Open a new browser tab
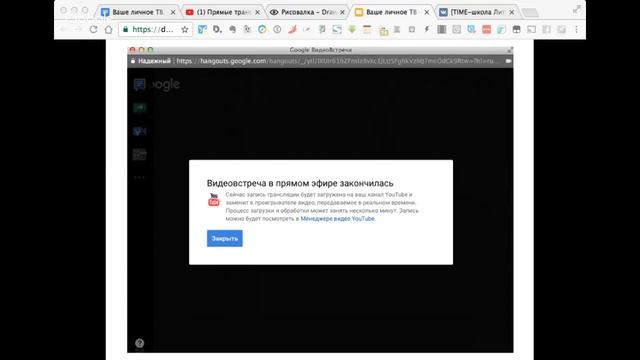The image size is (640, 360). pos(530,13)
